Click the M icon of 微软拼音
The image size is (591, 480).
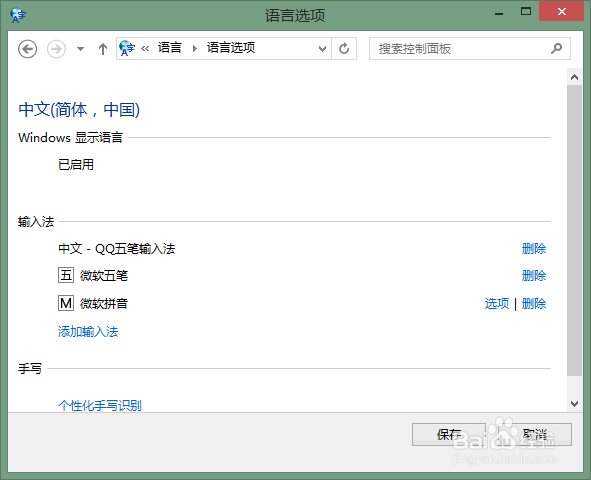coord(66,303)
